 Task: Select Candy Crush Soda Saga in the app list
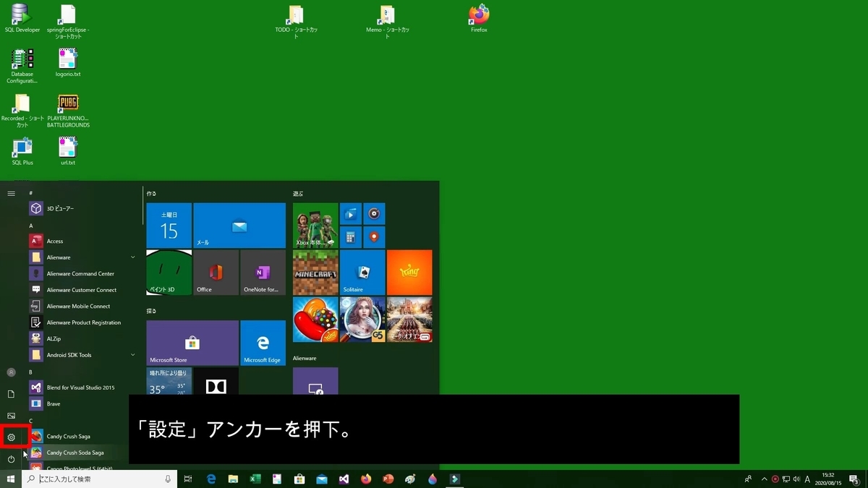[77, 453]
